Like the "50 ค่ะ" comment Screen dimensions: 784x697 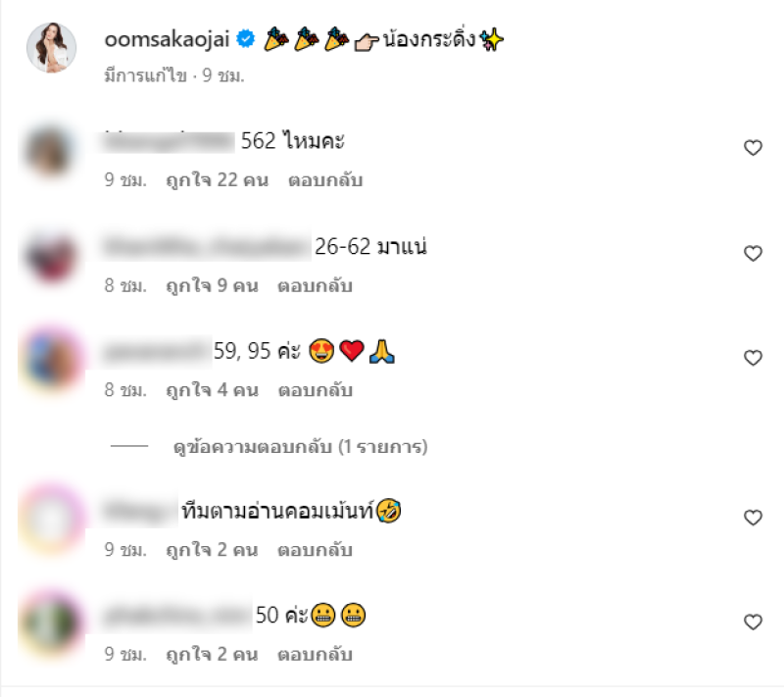(753, 622)
